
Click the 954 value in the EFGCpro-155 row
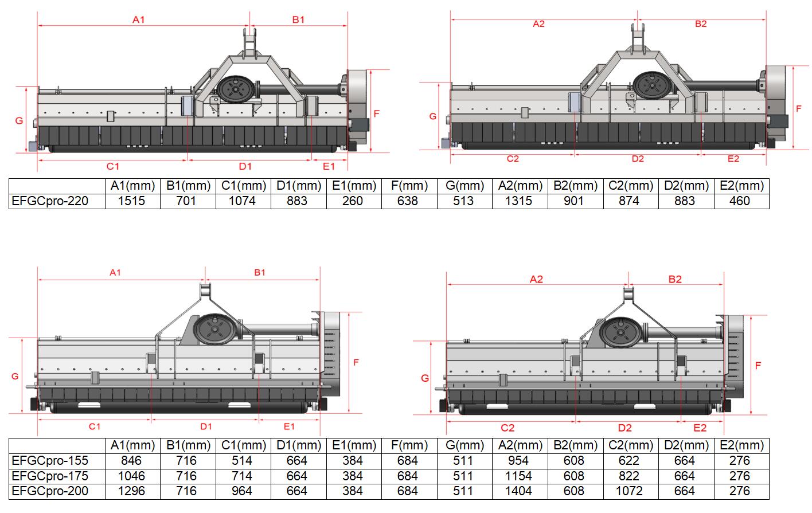tap(520, 460)
